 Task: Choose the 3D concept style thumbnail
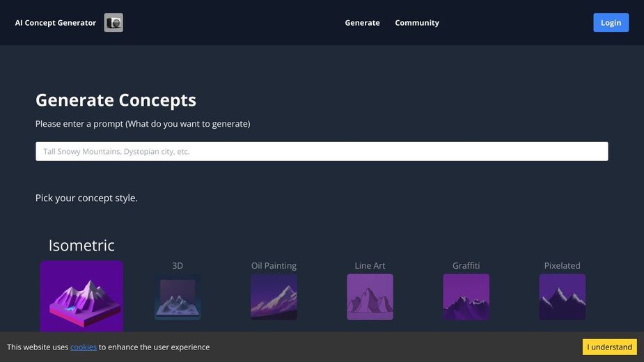coord(178,297)
